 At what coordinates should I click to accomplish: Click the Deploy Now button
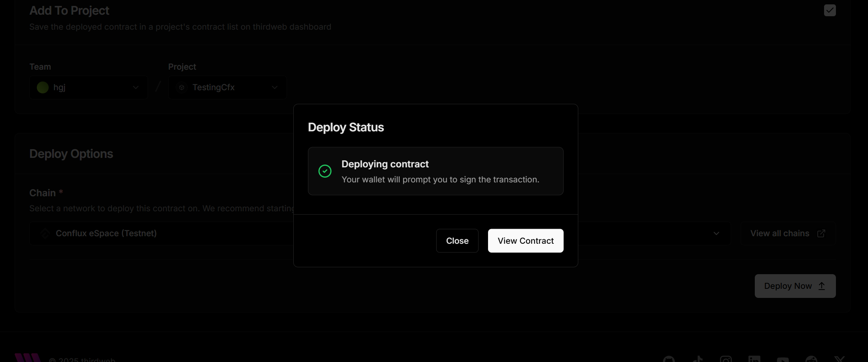(795, 286)
